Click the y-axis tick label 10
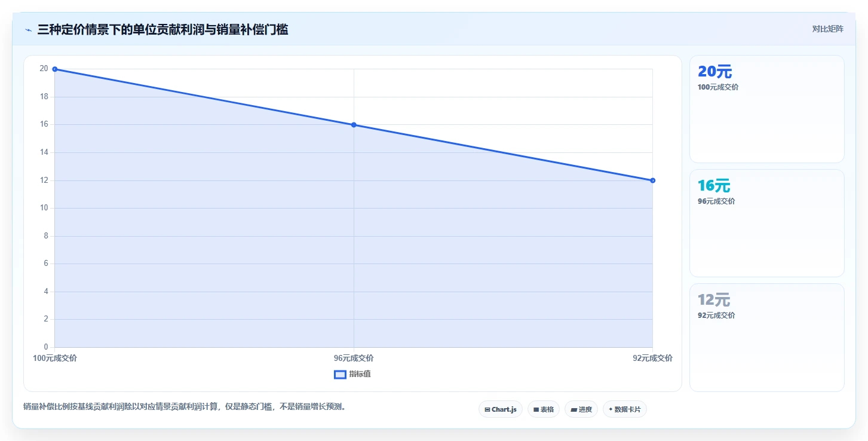The image size is (868, 441). [44, 208]
